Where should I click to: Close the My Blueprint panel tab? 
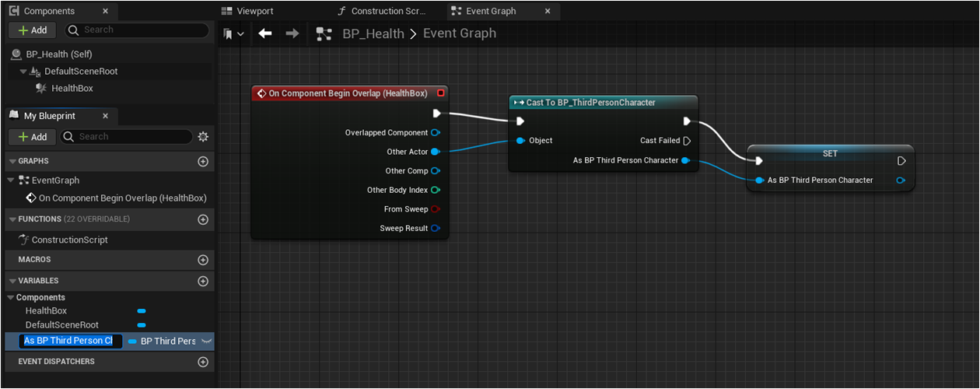tap(106, 116)
